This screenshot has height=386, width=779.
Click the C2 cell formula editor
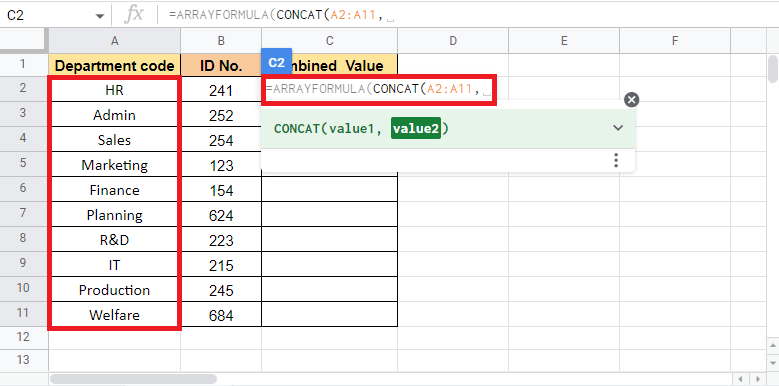pos(379,90)
